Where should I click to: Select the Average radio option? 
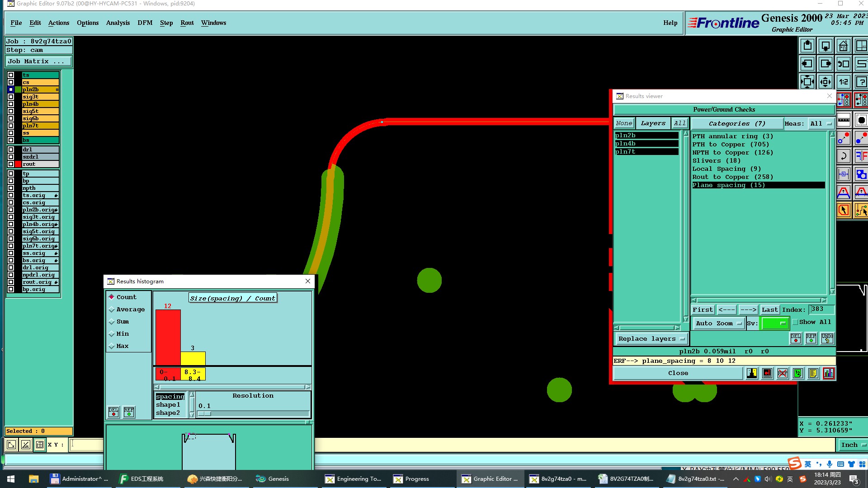112,310
